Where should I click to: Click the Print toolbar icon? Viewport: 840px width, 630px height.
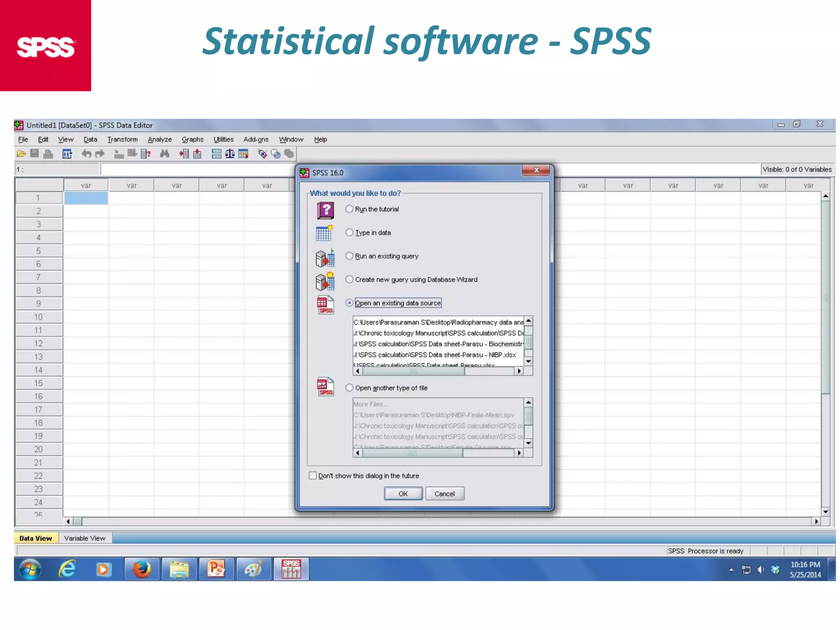[x=48, y=154]
